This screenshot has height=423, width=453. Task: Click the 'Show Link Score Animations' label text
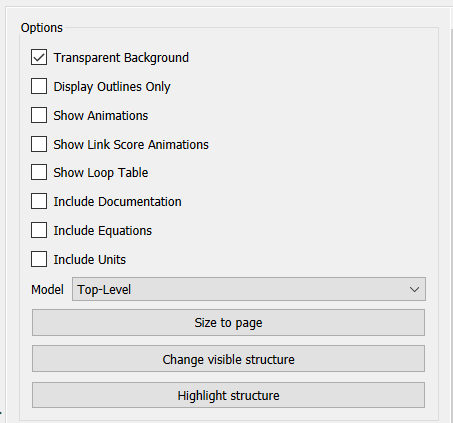click(131, 145)
